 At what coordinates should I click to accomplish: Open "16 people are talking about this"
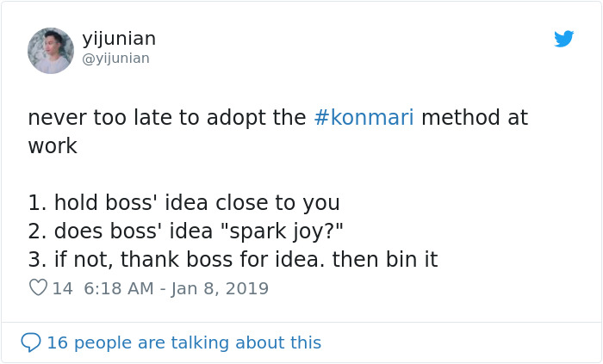pos(183,342)
